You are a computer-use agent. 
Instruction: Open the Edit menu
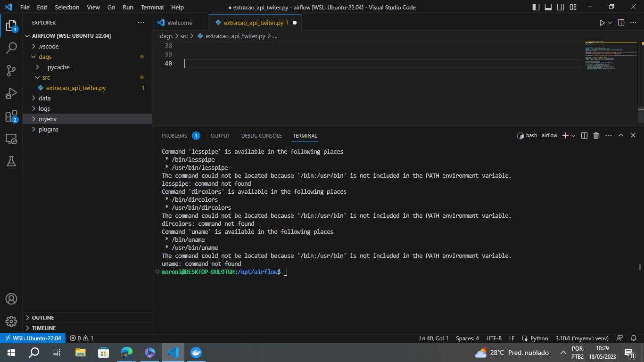[42, 7]
